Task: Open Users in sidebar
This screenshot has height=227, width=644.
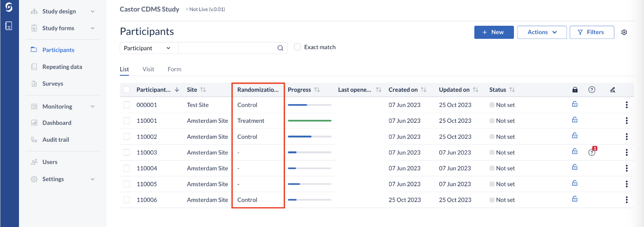Action: pyautogui.click(x=49, y=162)
